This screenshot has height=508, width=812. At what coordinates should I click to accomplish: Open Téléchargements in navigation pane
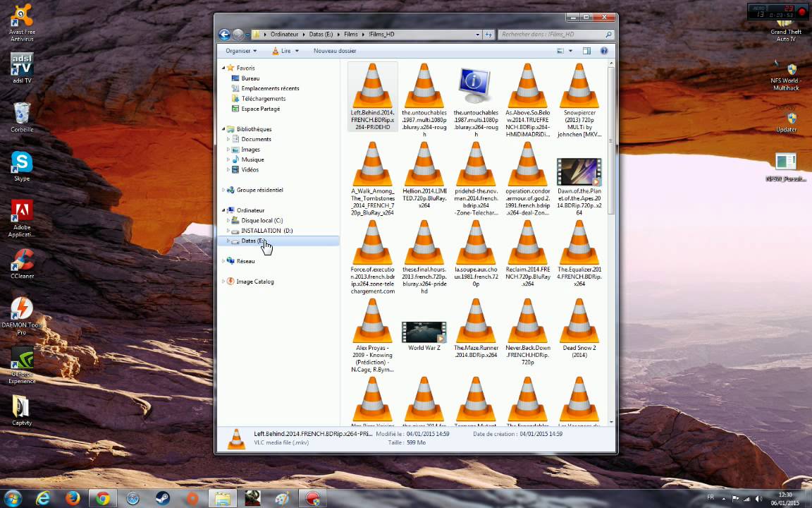click(x=263, y=99)
